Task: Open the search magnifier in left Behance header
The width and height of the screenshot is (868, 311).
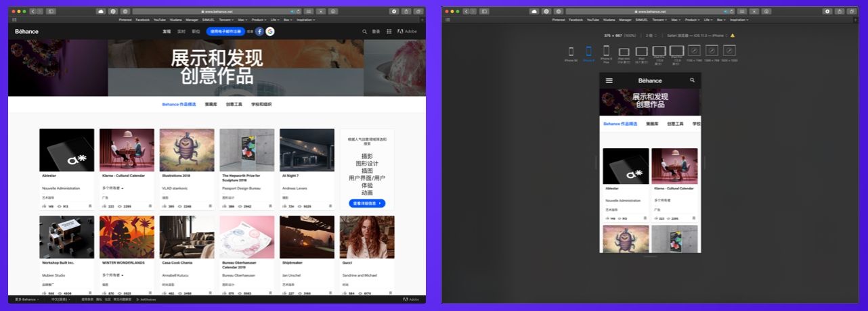Action: (x=365, y=31)
